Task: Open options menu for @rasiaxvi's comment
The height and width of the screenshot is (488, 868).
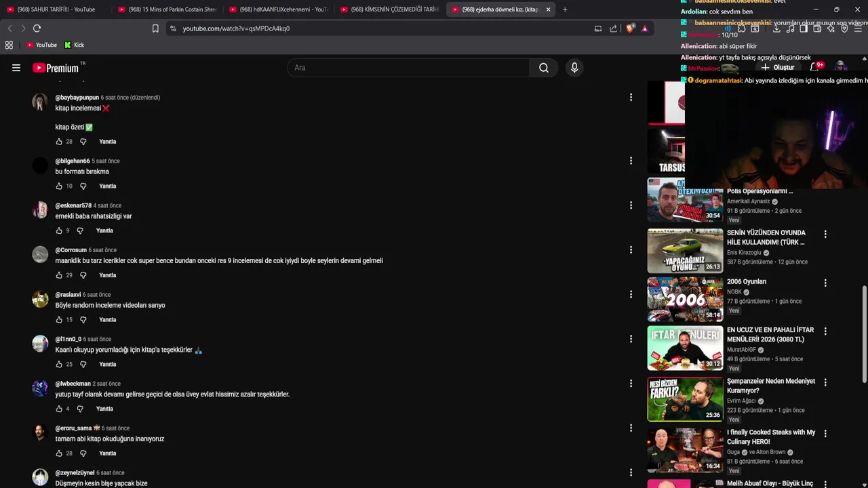Action: pos(631,294)
